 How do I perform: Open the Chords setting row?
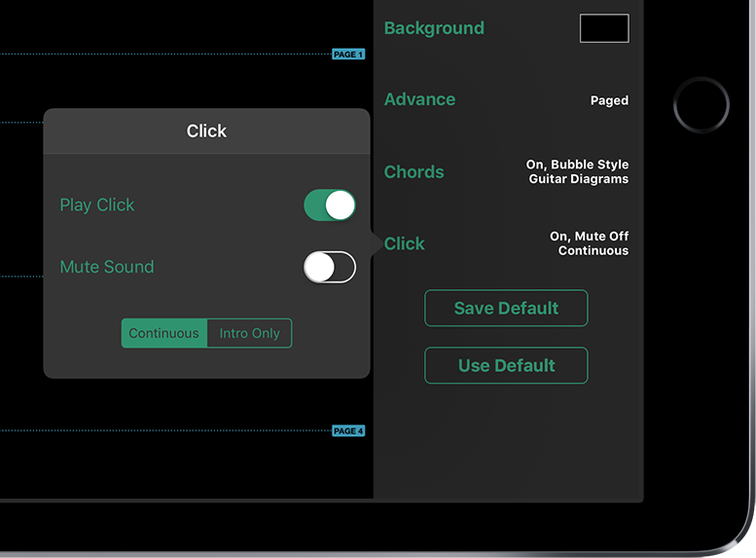(507, 171)
